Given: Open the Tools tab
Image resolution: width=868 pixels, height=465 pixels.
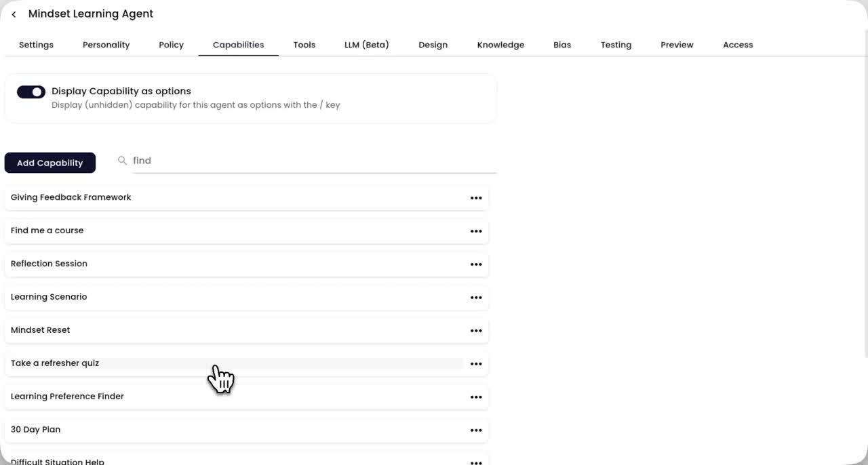Looking at the screenshot, I should click(x=304, y=45).
